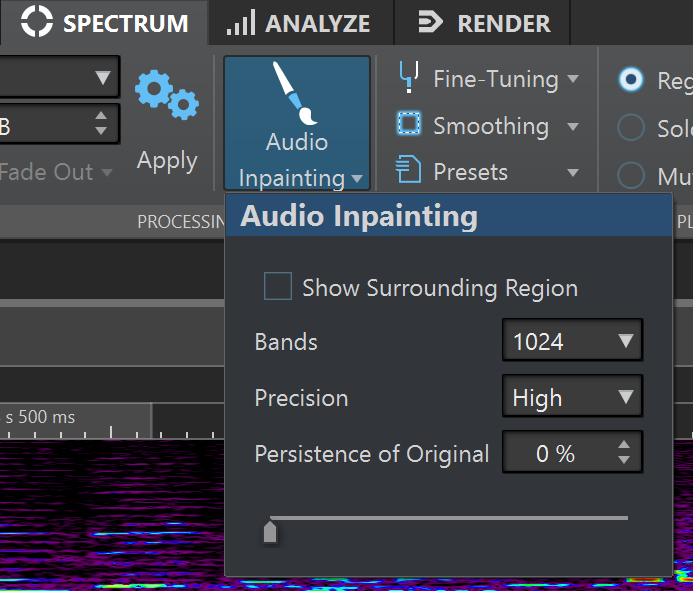
Task: Click the Spectrum tab circle icon
Action: 37,21
